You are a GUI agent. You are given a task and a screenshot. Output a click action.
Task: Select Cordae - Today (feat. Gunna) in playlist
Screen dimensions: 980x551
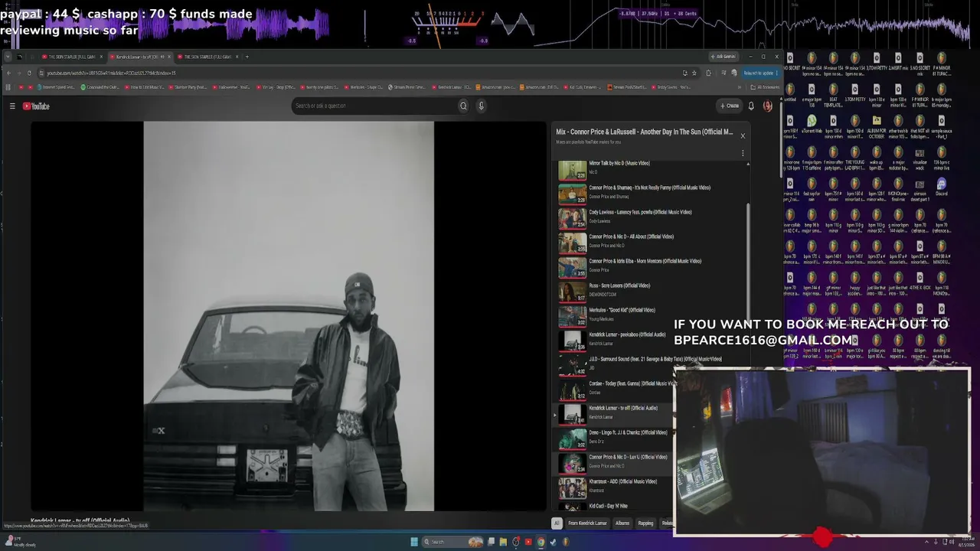pyautogui.click(x=613, y=390)
